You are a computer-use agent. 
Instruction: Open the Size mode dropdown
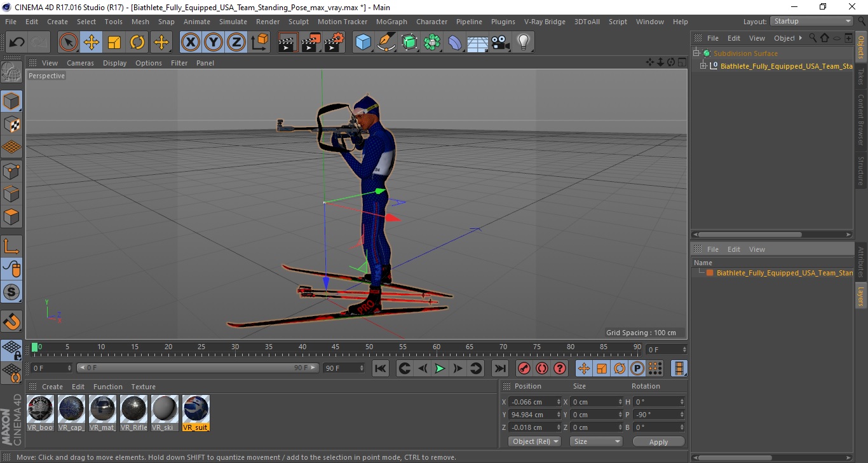click(596, 441)
